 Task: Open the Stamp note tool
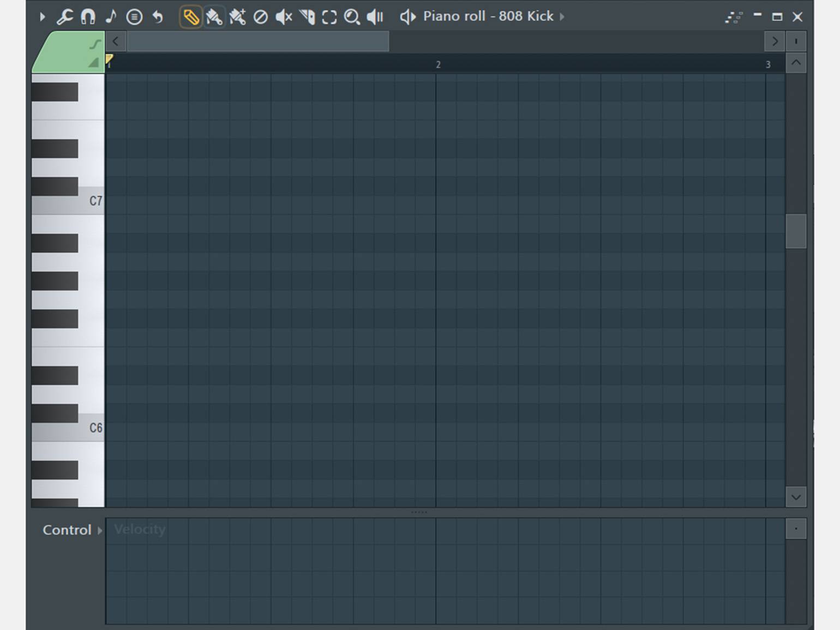pos(111,17)
